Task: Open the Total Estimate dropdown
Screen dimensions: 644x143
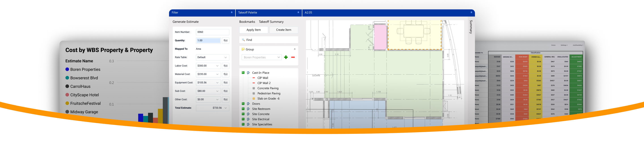Action: (225, 108)
